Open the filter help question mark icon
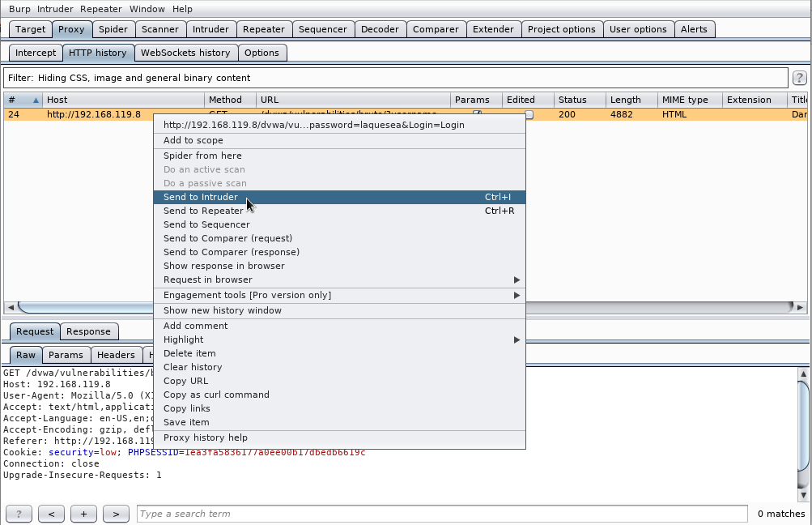Viewport: 812px width, 525px height. click(x=799, y=78)
